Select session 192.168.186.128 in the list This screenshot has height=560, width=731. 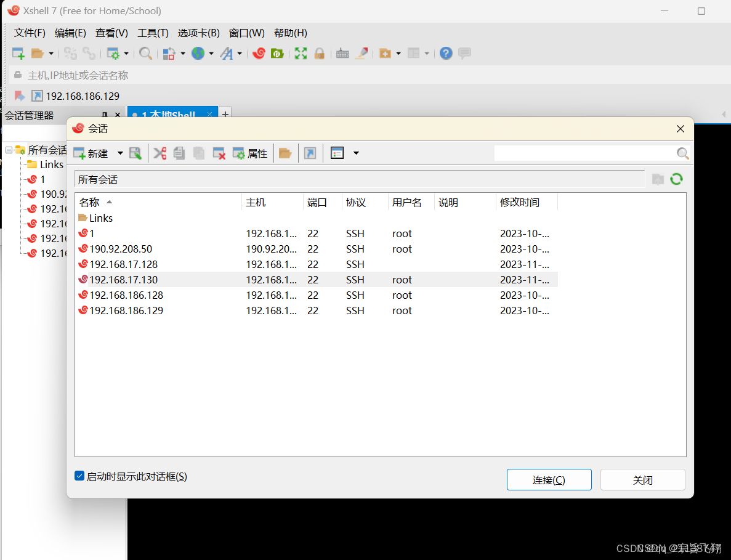[317, 294]
